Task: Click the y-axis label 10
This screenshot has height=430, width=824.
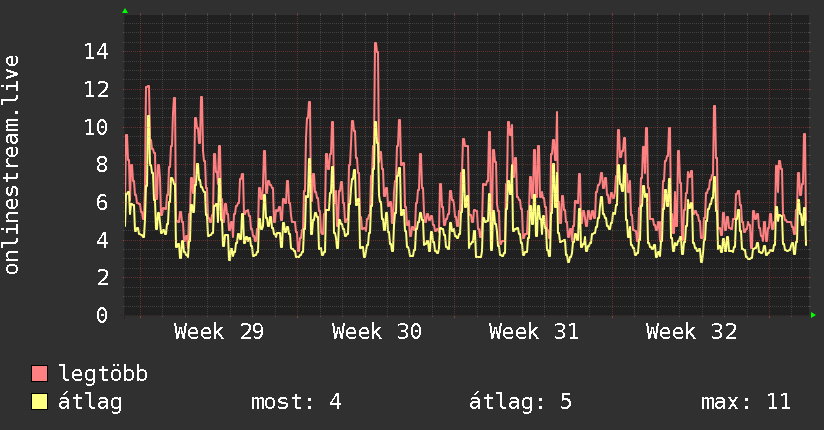Action: pos(96,127)
